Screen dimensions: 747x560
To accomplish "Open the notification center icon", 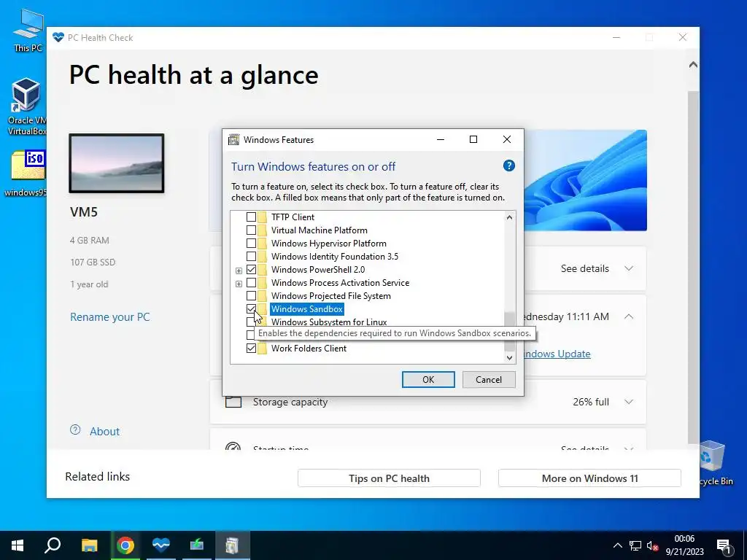I will point(724,546).
